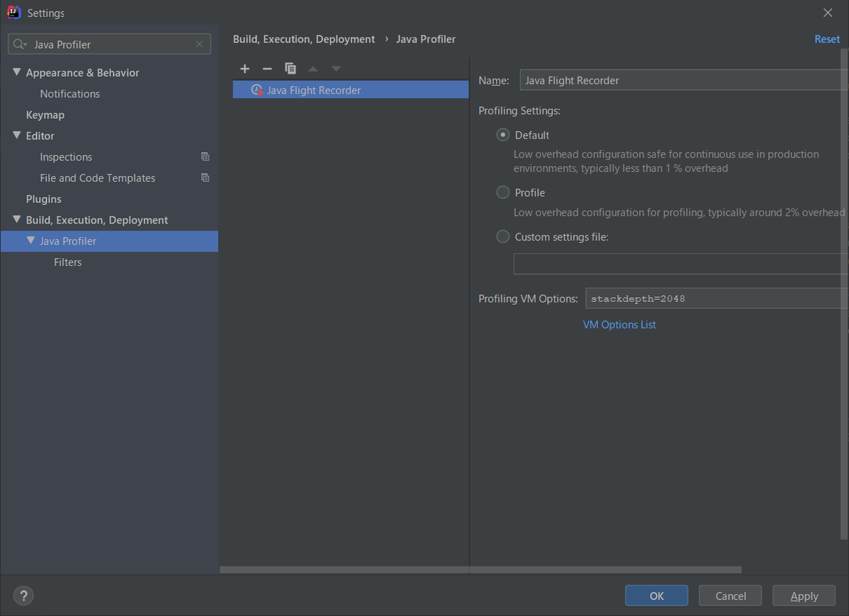Viewport: 849px width, 616px height.
Task: Collapse Build, Execution, Deployment node
Action: coord(17,220)
